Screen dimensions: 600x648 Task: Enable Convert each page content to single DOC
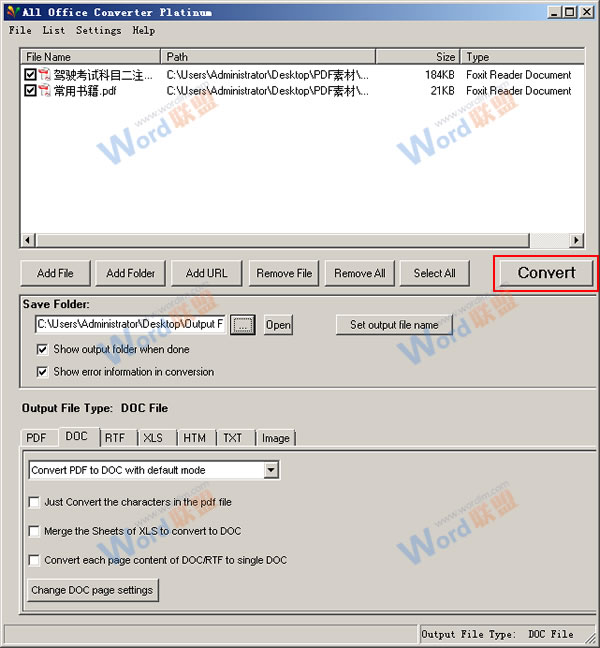coord(34,560)
